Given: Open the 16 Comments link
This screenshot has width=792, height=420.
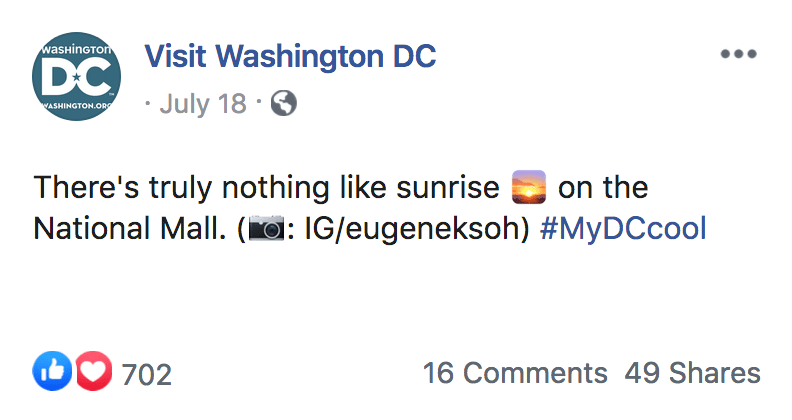Looking at the screenshot, I should (x=515, y=374).
